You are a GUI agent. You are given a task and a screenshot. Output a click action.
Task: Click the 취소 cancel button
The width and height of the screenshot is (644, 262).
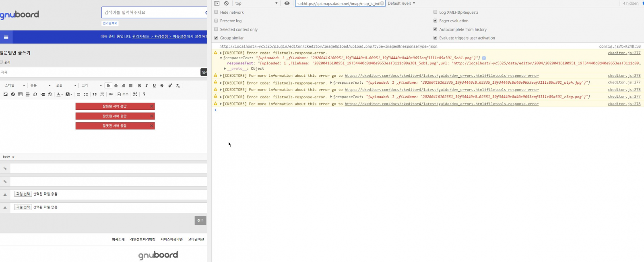(x=200, y=221)
